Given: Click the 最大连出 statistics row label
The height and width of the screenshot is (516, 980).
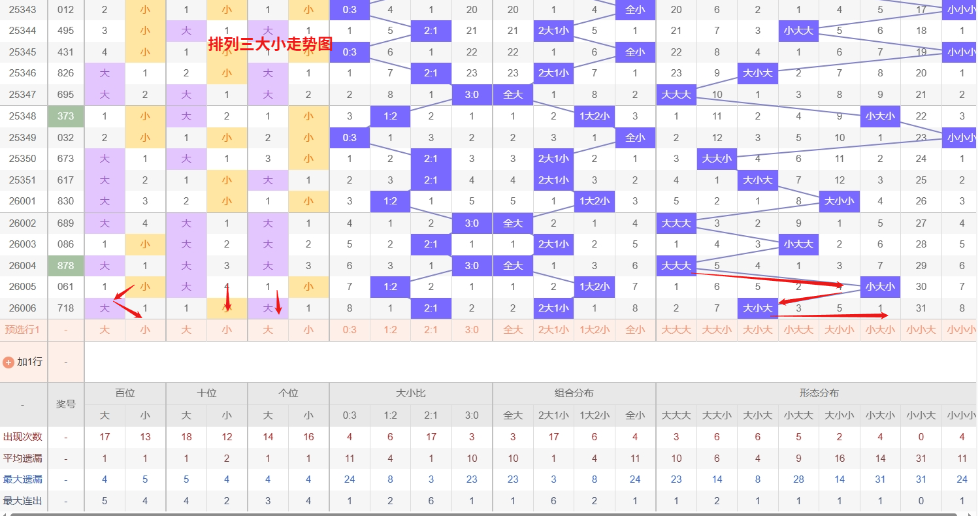Looking at the screenshot, I should [x=23, y=501].
